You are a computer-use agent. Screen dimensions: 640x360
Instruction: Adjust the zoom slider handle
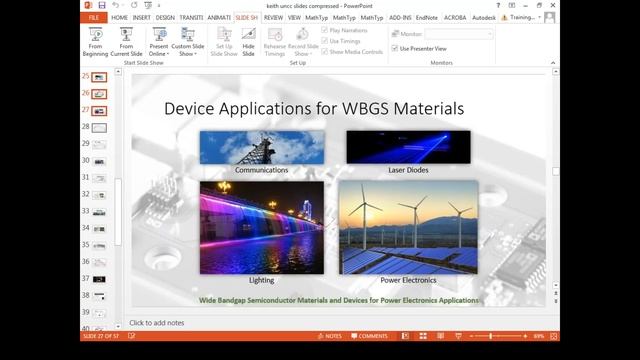490,336
